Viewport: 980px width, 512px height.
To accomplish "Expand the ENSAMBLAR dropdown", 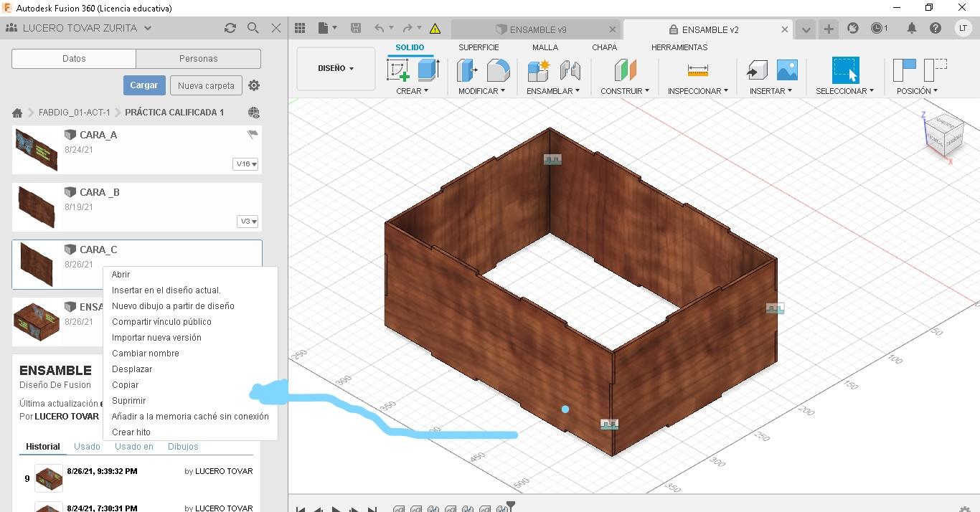I will [x=553, y=91].
